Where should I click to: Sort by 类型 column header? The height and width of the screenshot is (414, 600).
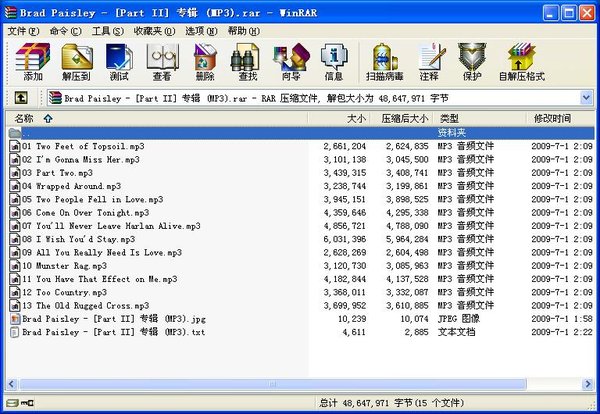tap(479, 119)
